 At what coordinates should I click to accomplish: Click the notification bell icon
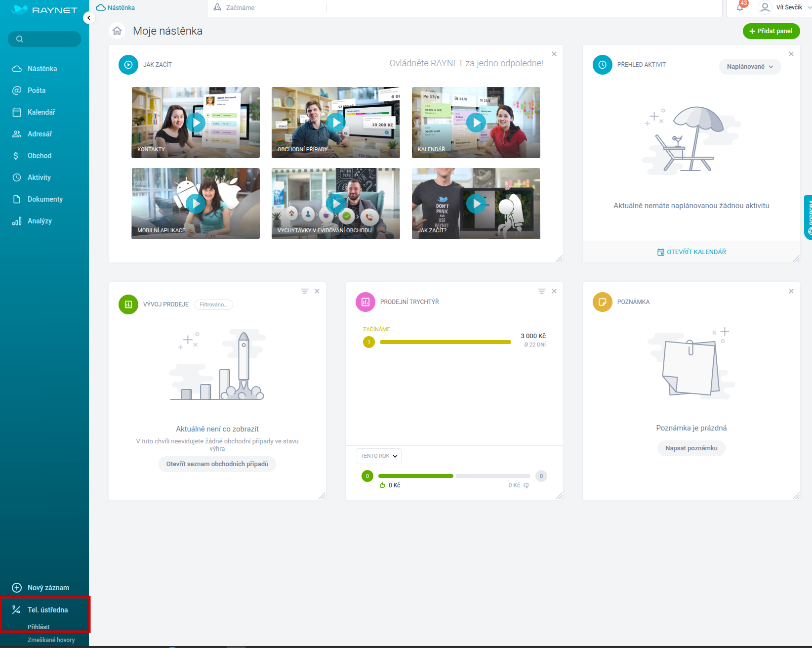click(740, 7)
